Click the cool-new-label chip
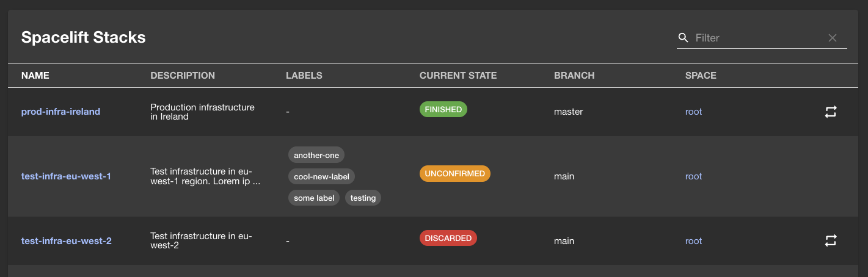This screenshot has height=277, width=868. (x=321, y=176)
